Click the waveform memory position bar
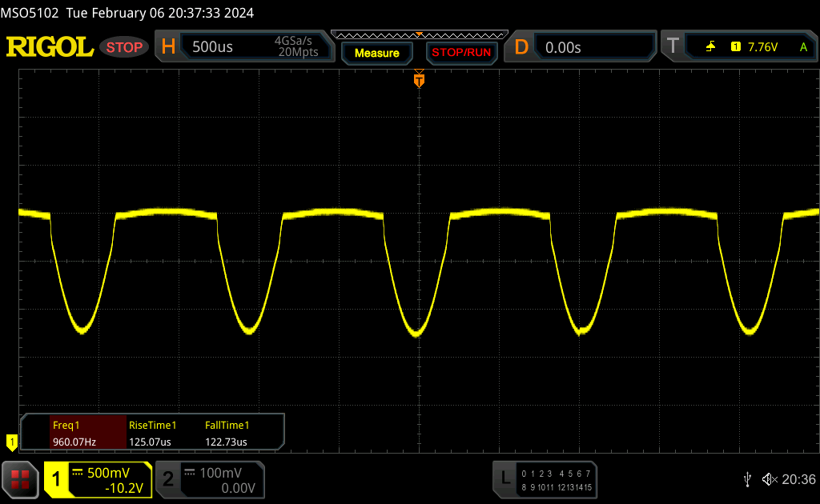 pyautogui.click(x=420, y=35)
